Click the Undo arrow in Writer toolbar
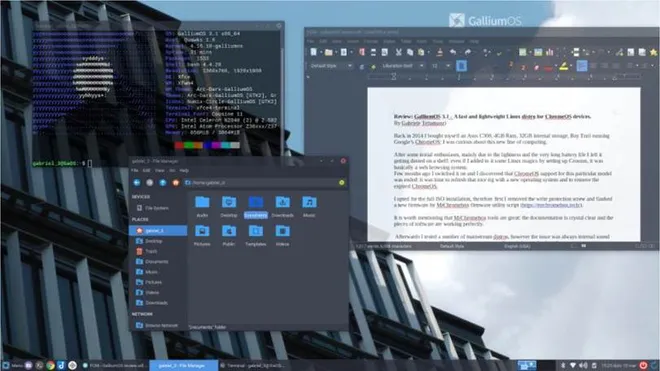This screenshot has width=660, height=371. (x=453, y=52)
